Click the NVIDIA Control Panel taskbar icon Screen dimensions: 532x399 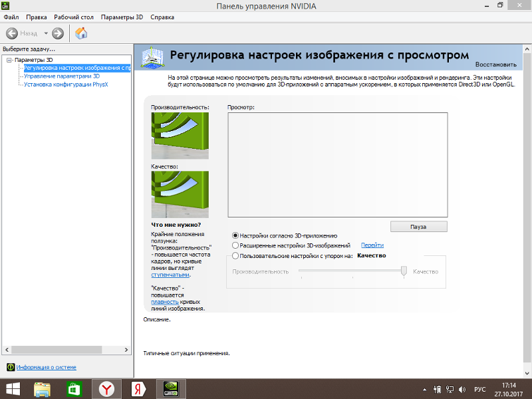click(x=171, y=389)
